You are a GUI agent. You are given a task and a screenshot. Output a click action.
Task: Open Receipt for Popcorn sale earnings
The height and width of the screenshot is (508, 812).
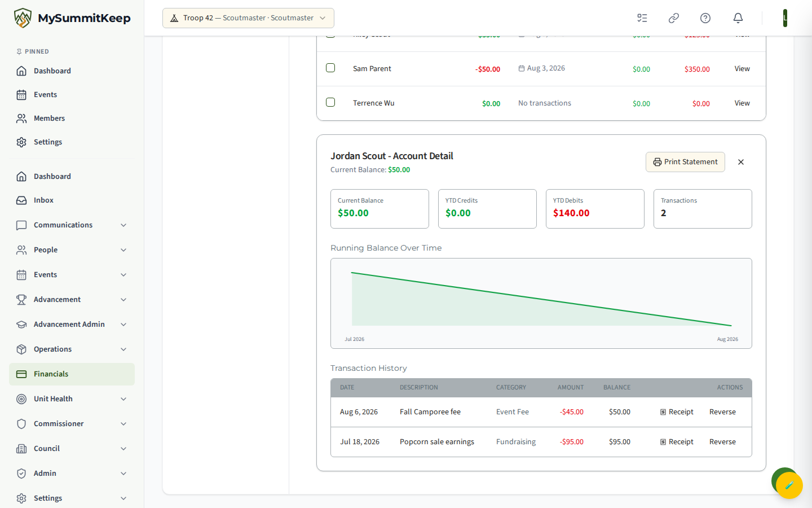click(x=677, y=442)
